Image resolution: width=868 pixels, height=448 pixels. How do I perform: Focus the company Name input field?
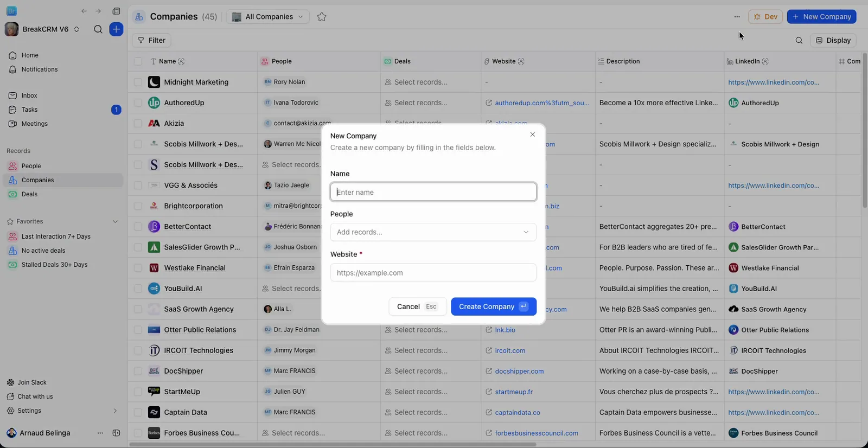(x=433, y=192)
